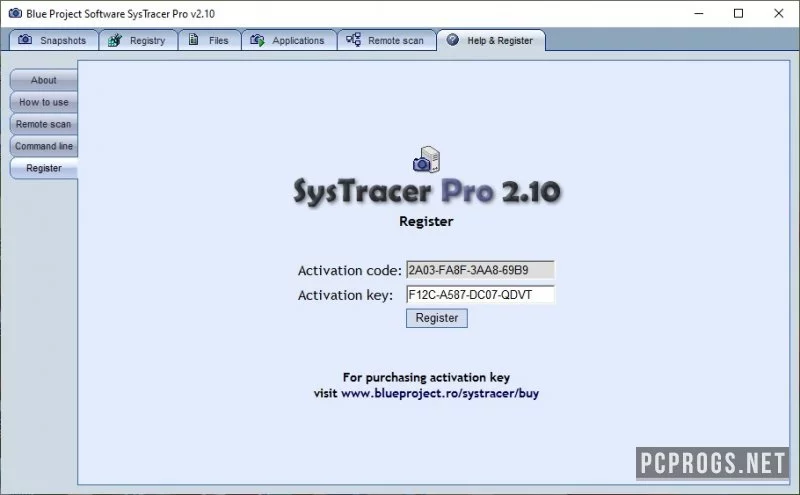The image size is (800, 495).
Task: Open the Command line help section
Action: [44, 146]
